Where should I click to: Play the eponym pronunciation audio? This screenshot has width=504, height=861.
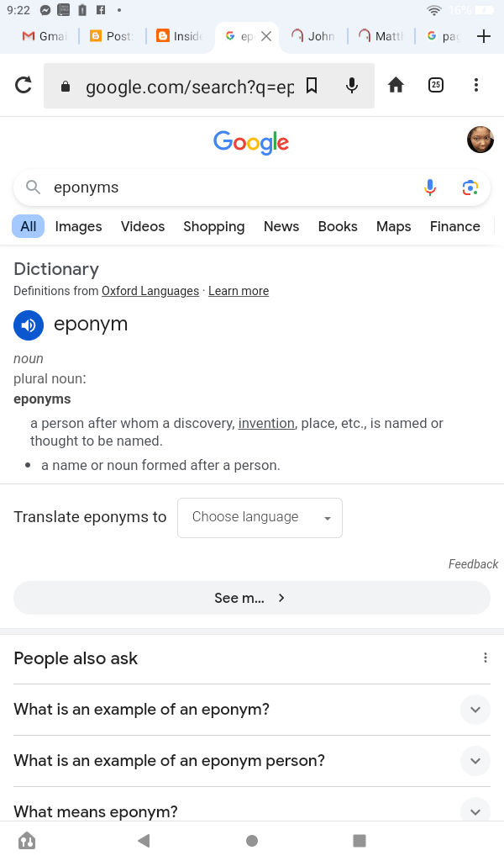[29, 325]
